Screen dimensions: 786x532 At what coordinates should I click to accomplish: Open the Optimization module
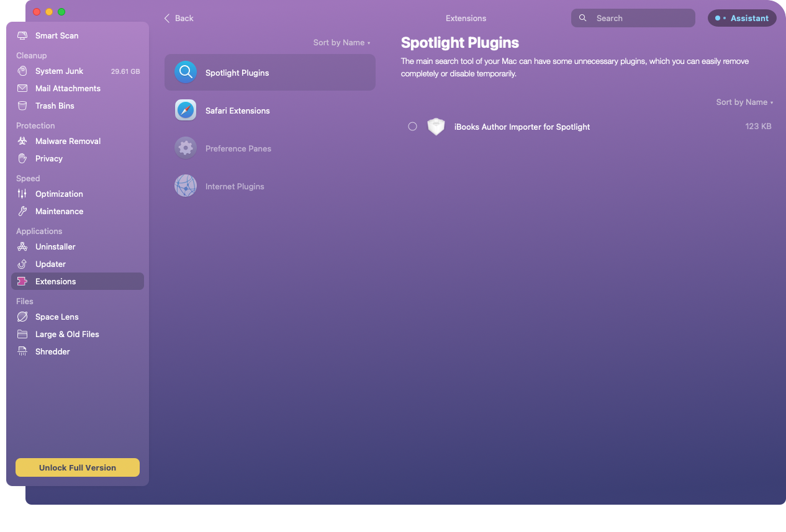click(x=78, y=194)
